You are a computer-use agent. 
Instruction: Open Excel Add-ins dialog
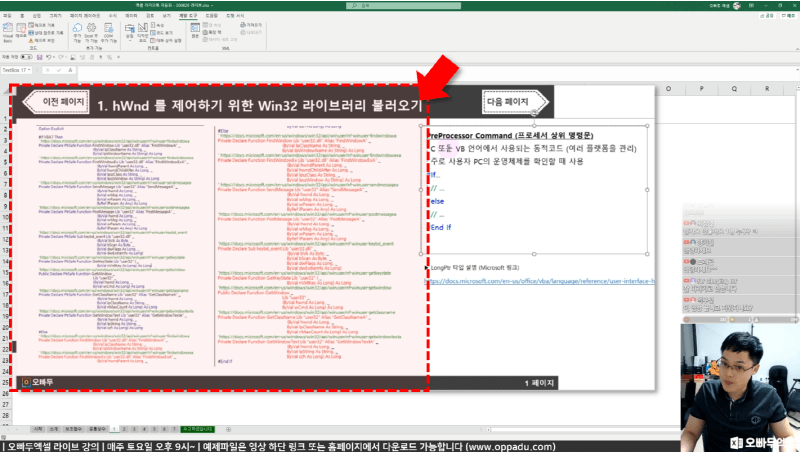[91, 32]
